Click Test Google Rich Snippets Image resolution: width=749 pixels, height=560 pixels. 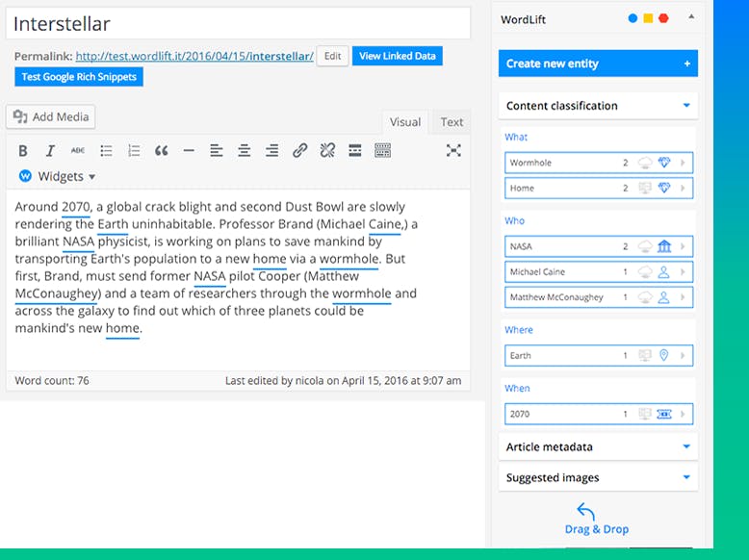[79, 77]
